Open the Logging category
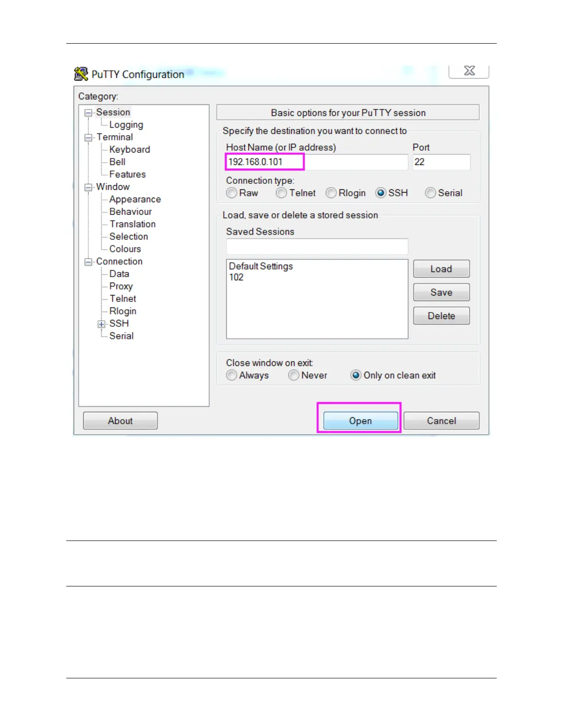This screenshot has height=728, width=563. pos(126,125)
